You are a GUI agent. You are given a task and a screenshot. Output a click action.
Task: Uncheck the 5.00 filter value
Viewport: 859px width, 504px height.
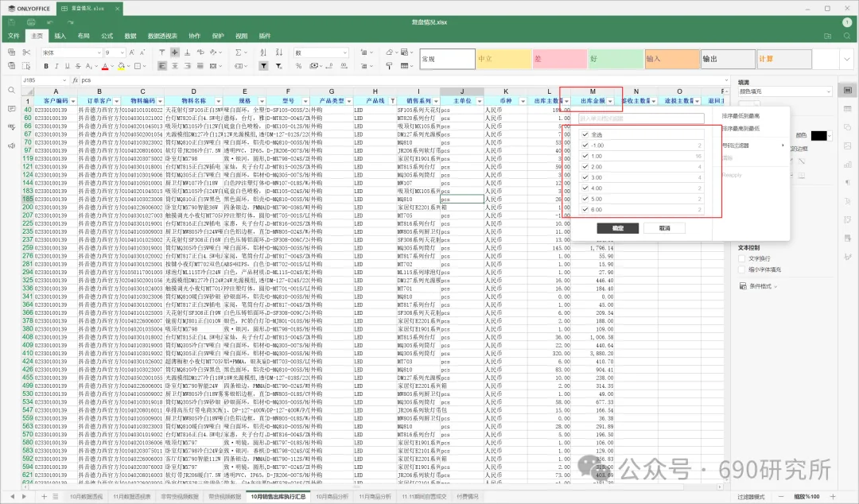tap(585, 199)
